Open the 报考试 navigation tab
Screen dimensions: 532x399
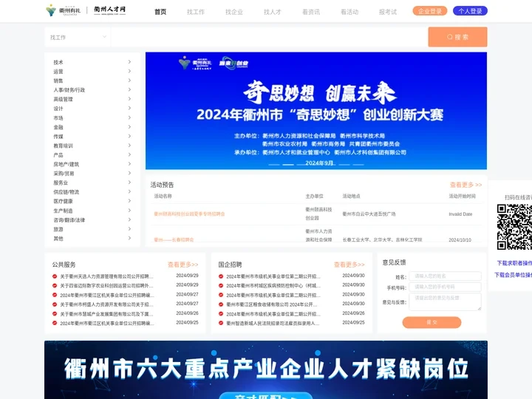[388, 12]
